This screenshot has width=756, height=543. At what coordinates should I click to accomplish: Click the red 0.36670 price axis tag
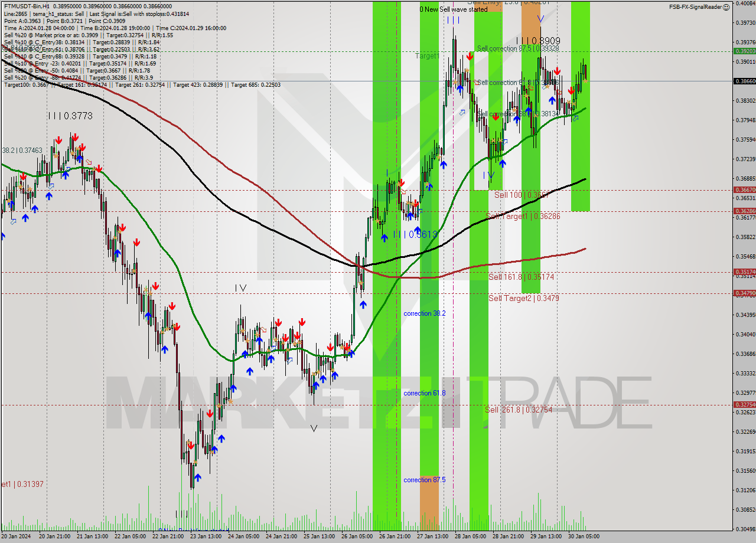point(744,190)
